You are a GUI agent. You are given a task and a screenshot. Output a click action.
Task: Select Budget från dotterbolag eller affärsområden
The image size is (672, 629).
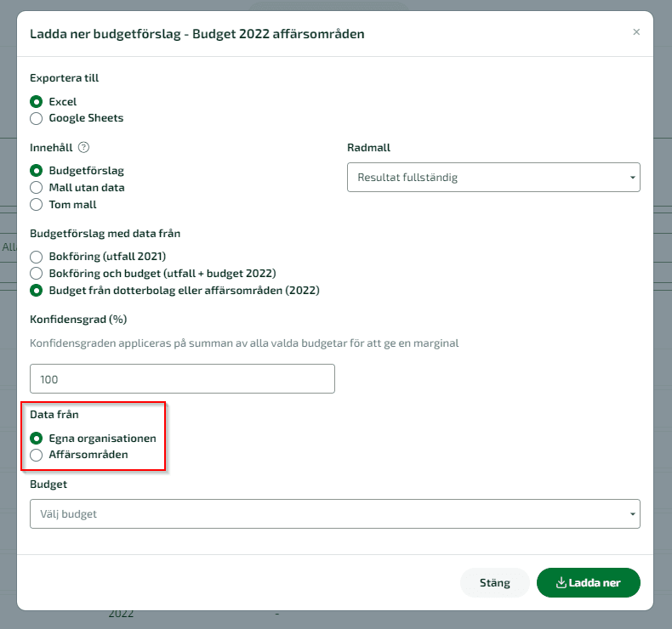[x=37, y=291]
